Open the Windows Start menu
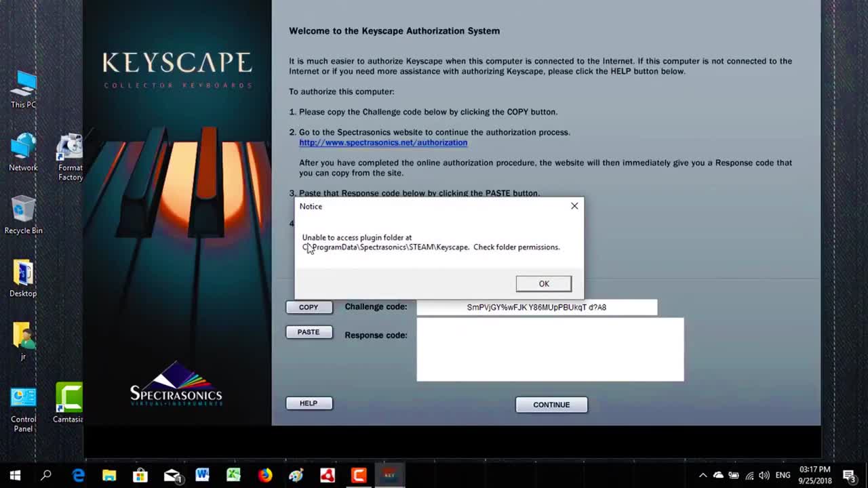Screen dimensions: 868x488 (15, 475)
